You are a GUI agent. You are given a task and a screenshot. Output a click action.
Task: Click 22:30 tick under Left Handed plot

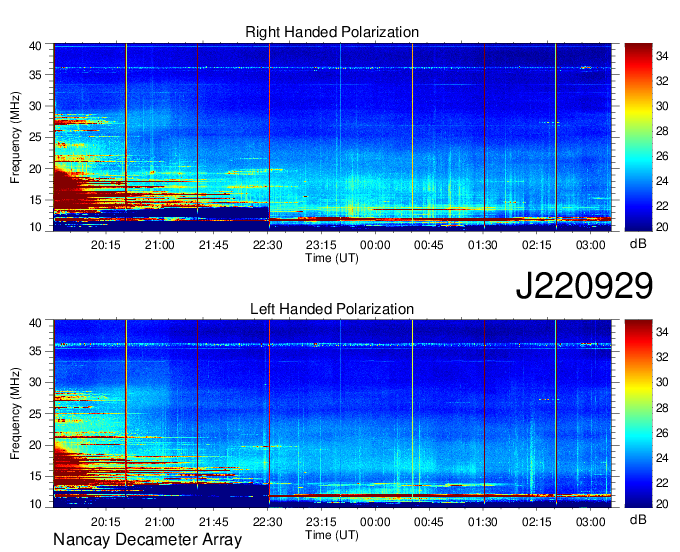268,522
